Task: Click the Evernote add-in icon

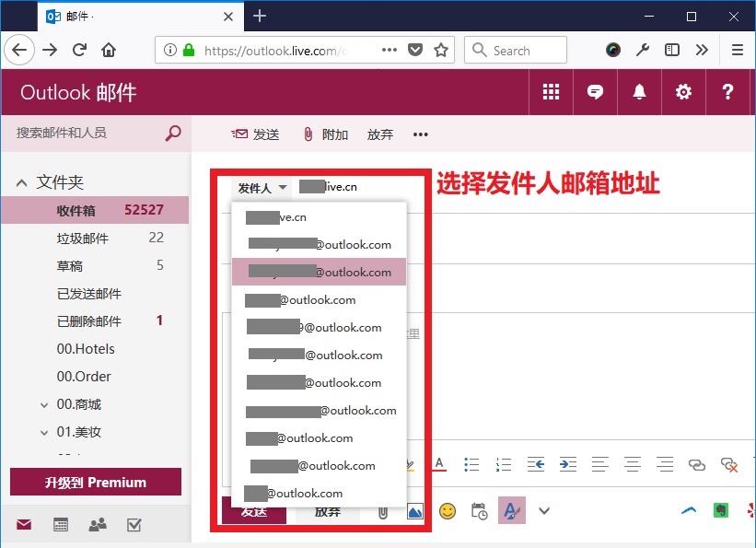Action: [721, 510]
